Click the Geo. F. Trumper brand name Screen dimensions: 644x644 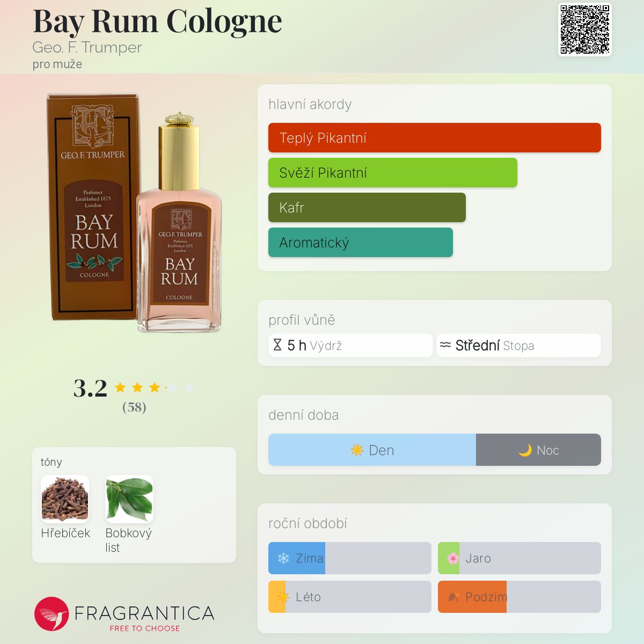point(87,47)
